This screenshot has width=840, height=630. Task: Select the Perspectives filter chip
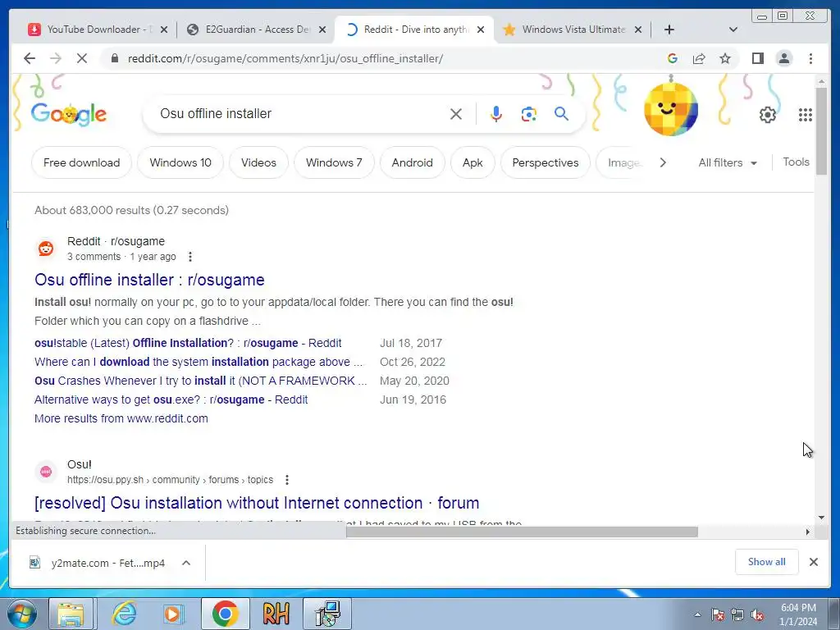pyautogui.click(x=546, y=162)
